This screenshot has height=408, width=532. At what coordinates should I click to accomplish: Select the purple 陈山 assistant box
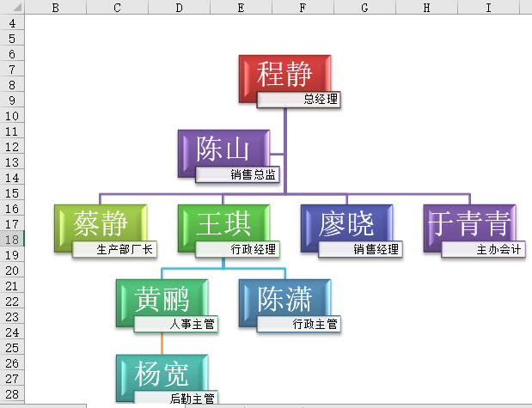click(223, 149)
